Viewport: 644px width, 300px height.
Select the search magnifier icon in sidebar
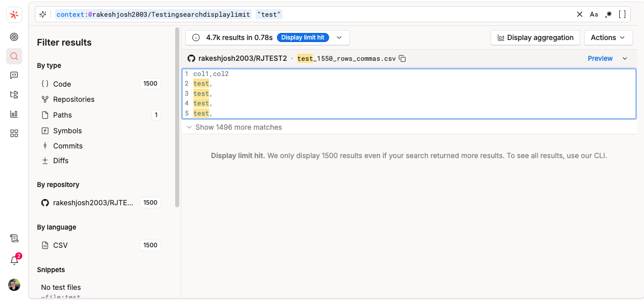coord(14,56)
